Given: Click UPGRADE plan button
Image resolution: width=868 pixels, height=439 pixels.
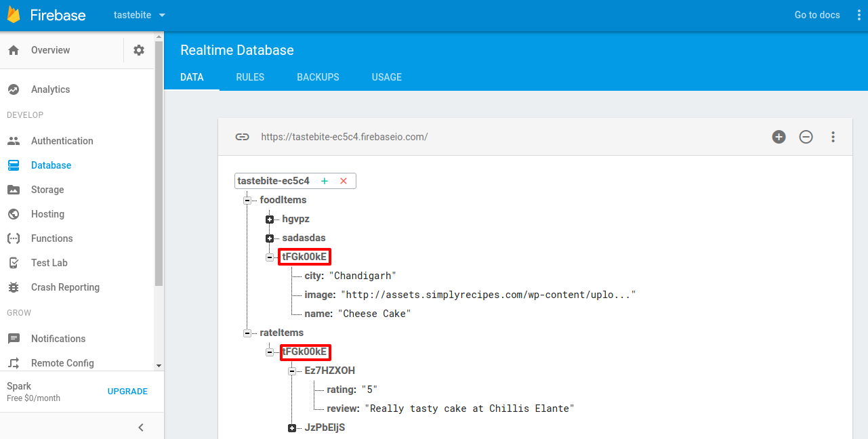Looking at the screenshot, I should tap(127, 392).
